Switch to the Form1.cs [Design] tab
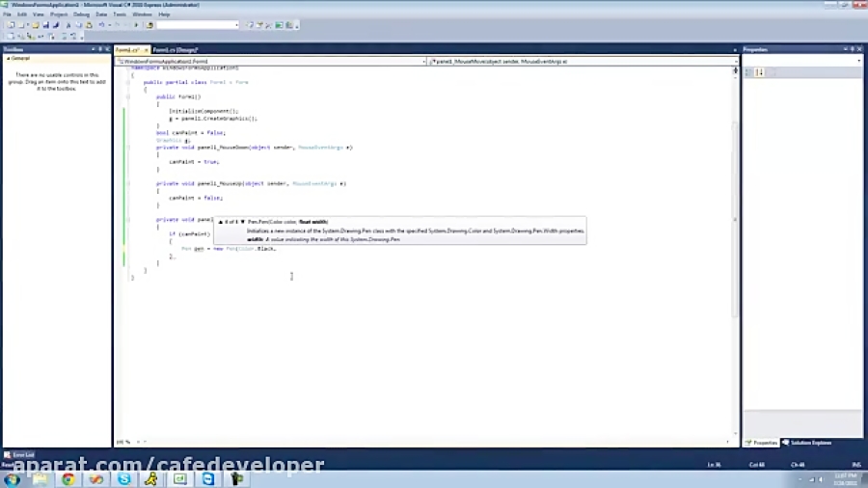The image size is (868, 488). tap(175, 50)
